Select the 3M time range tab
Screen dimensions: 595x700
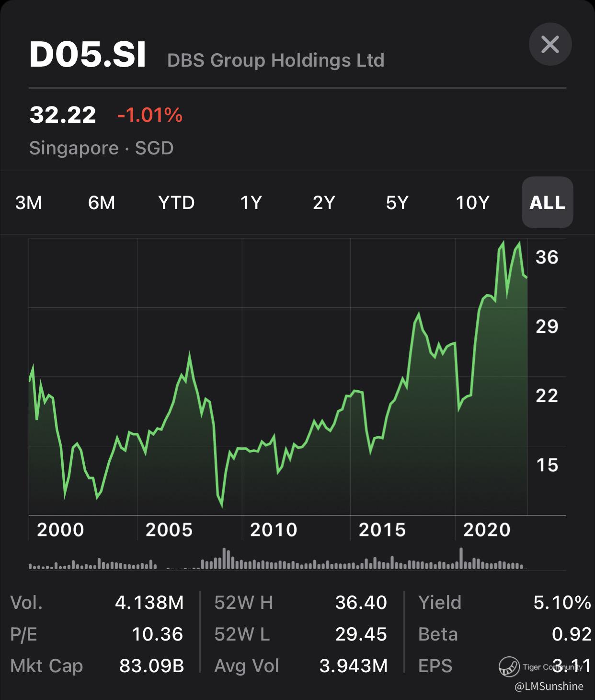29,202
